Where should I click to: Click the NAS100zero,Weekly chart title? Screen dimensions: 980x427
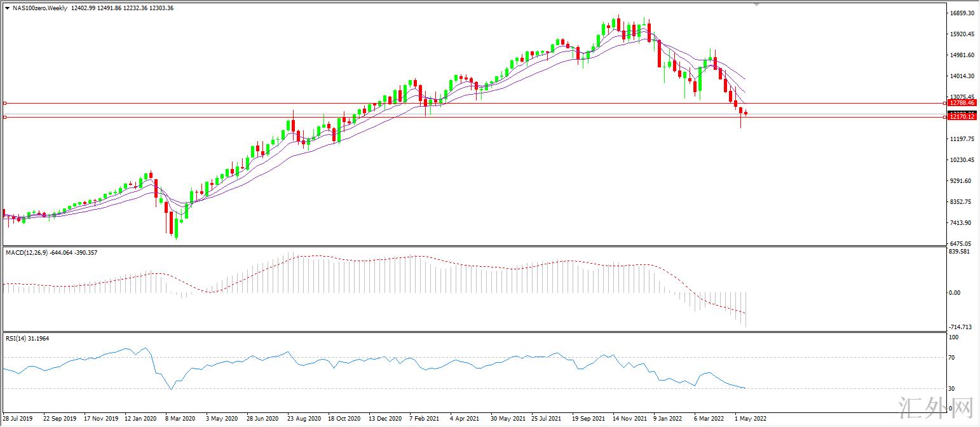click(41, 8)
